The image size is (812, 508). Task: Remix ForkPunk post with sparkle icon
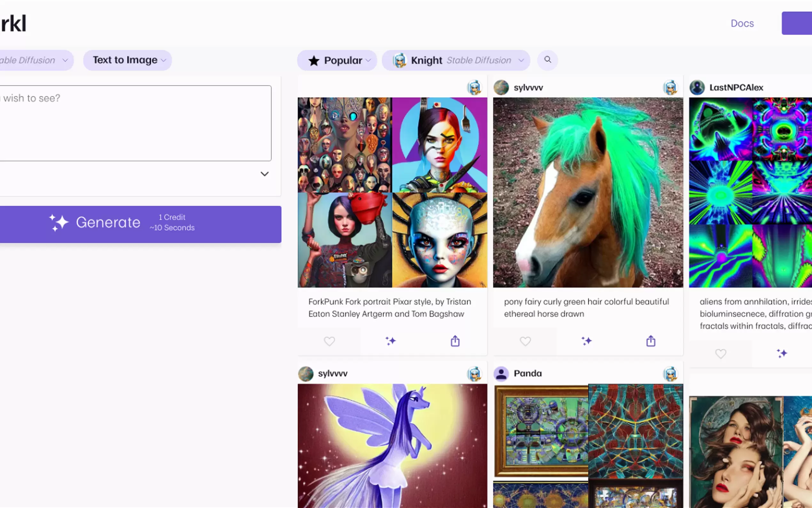point(390,341)
